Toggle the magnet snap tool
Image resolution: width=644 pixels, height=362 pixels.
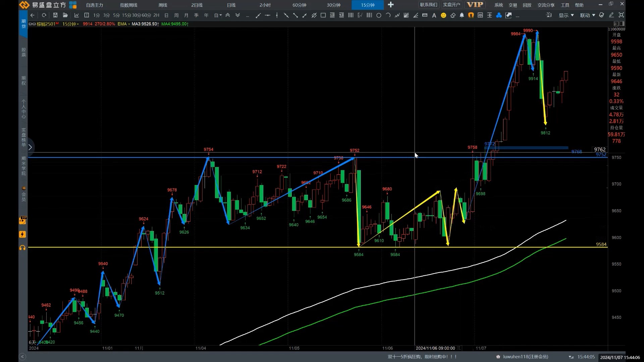coord(471,15)
